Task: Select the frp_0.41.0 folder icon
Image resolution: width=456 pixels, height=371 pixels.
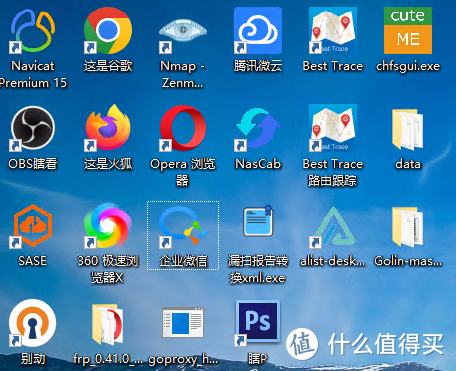Action: pos(108,324)
